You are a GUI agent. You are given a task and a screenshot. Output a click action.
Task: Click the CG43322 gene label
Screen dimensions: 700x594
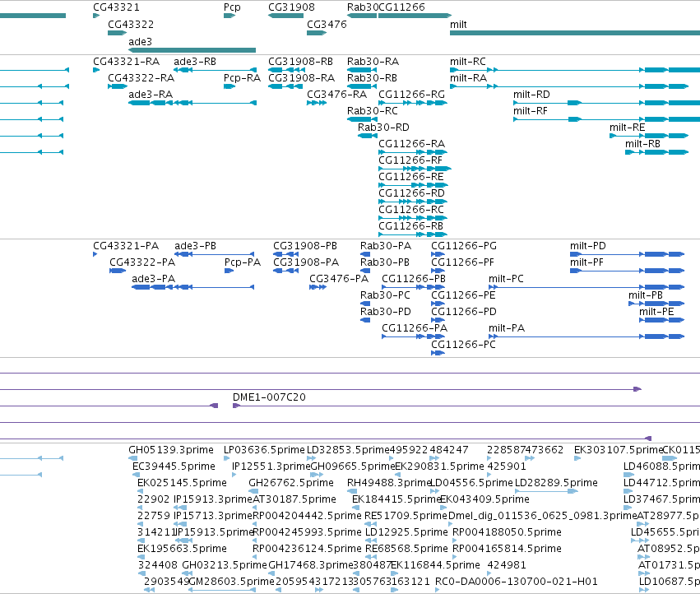[131, 24]
